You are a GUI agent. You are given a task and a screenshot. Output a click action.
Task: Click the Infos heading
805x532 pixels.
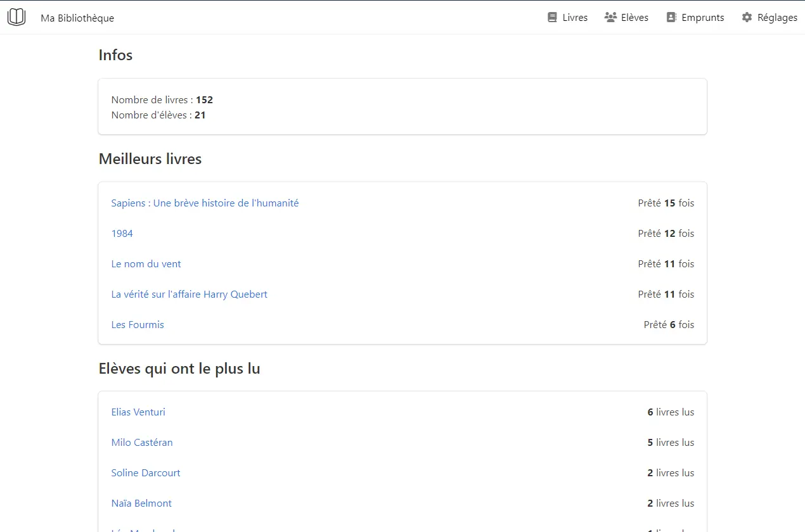115,55
